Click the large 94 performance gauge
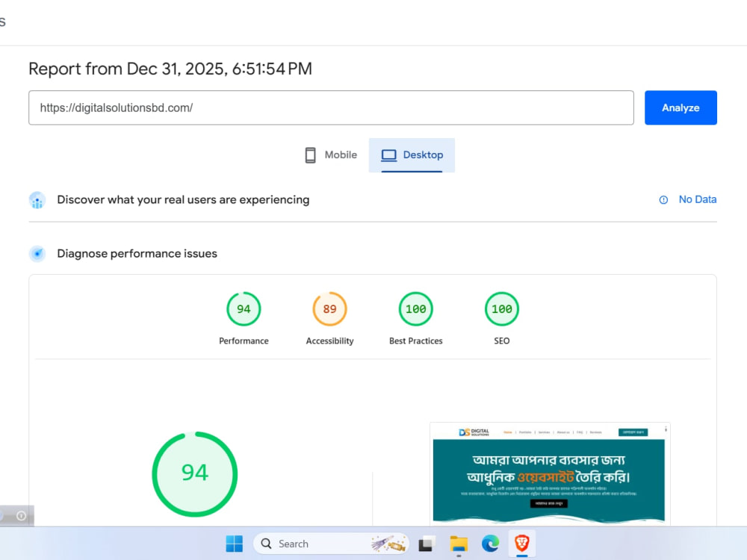Screen dimensions: 747x560 195,474
